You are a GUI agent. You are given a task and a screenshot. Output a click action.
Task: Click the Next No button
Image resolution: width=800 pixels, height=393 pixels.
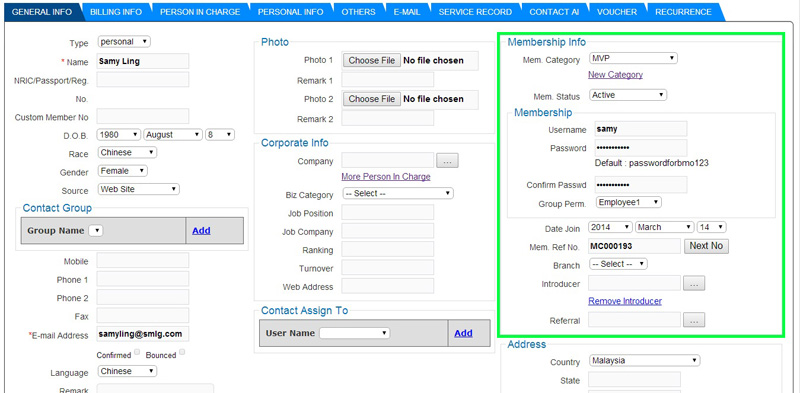coord(706,246)
